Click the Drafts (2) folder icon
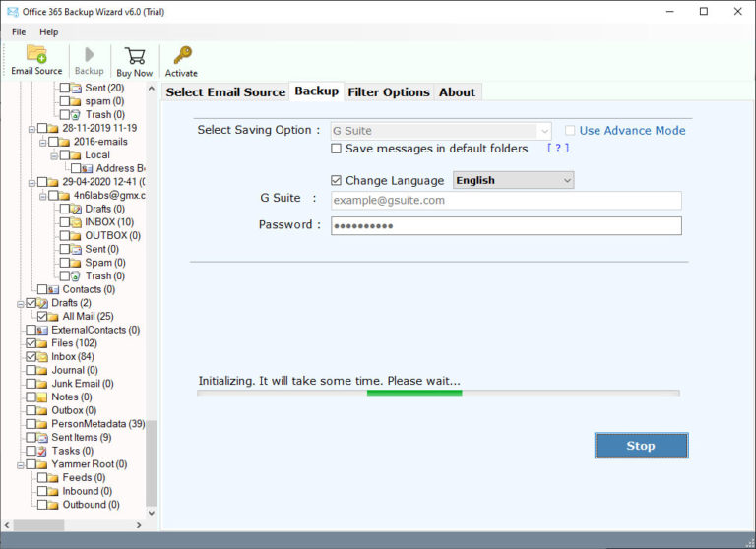 pyautogui.click(x=42, y=303)
